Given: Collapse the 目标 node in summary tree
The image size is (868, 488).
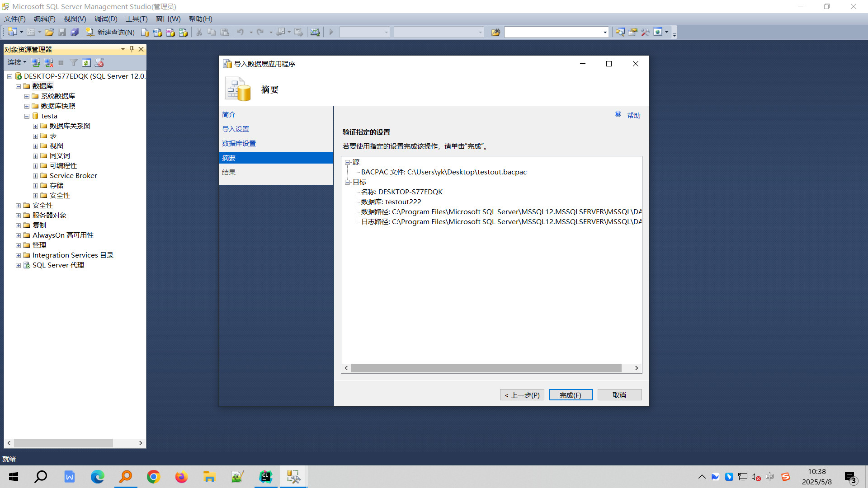Looking at the screenshot, I should pos(347,182).
